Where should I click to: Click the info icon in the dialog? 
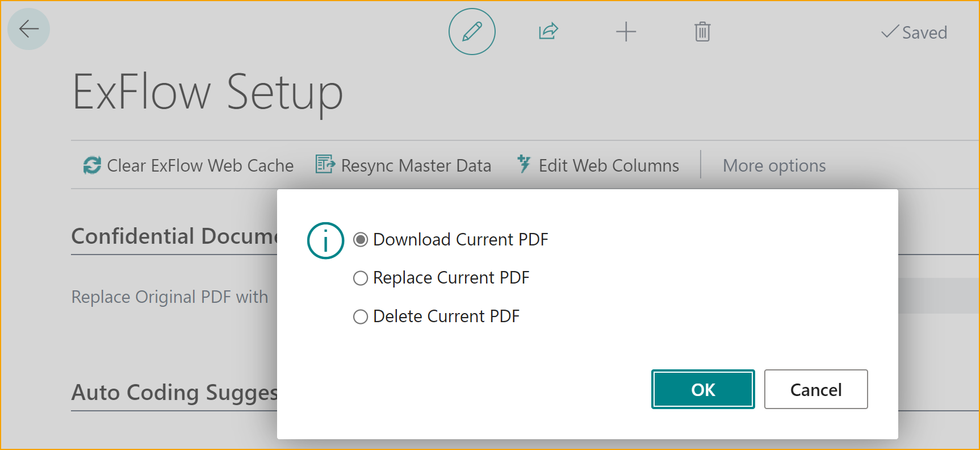325,240
